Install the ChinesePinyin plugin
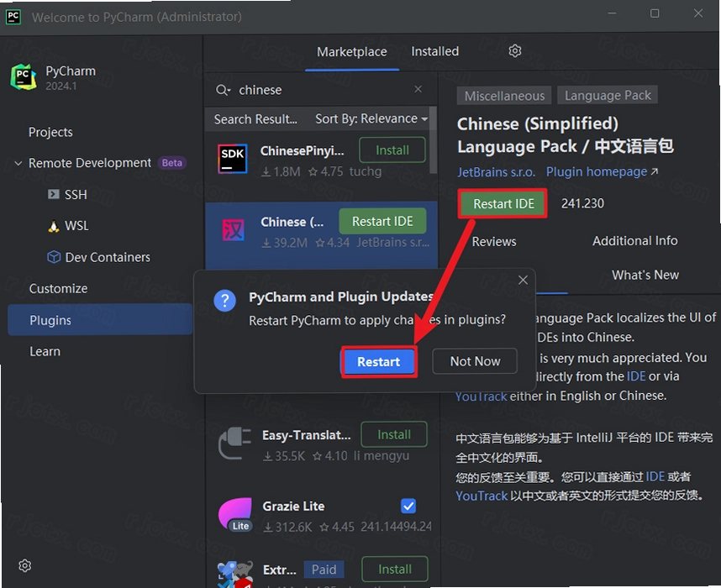The width and height of the screenshot is (721, 588). (392, 150)
